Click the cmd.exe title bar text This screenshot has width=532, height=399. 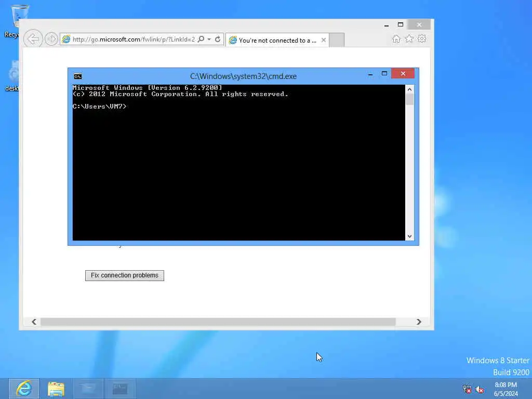click(x=243, y=76)
